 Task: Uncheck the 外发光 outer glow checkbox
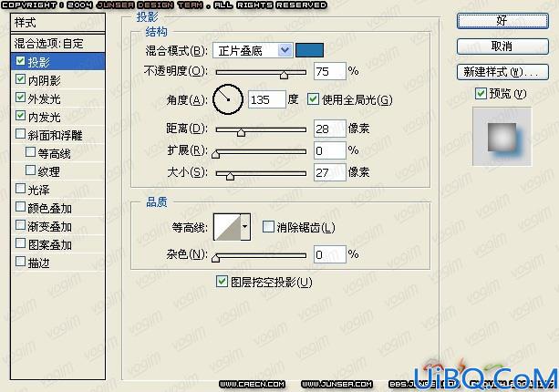(21, 98)
